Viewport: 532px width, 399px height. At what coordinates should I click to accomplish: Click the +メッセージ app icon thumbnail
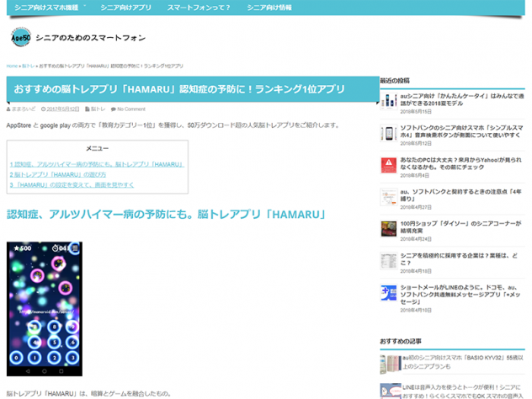[x=389, y=292]
